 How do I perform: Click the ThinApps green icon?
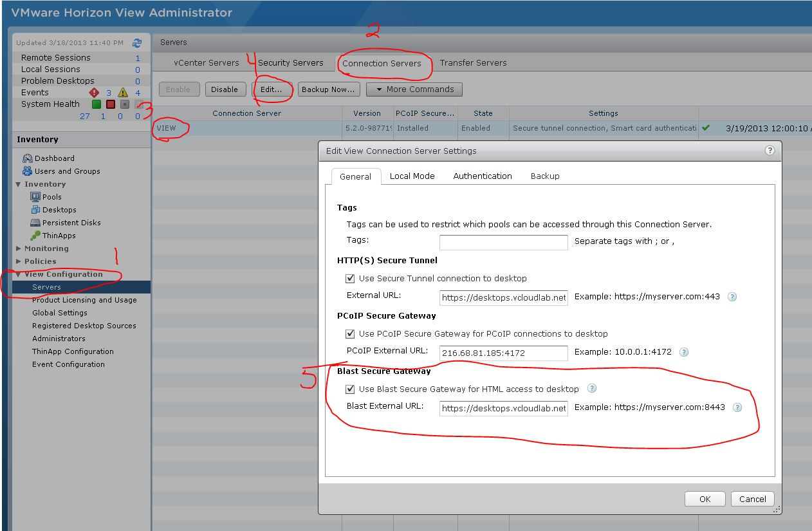(36, 236)
